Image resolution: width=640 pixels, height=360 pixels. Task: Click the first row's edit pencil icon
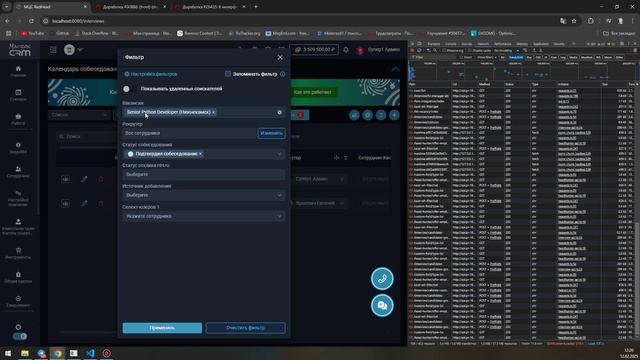pos(84,179)
